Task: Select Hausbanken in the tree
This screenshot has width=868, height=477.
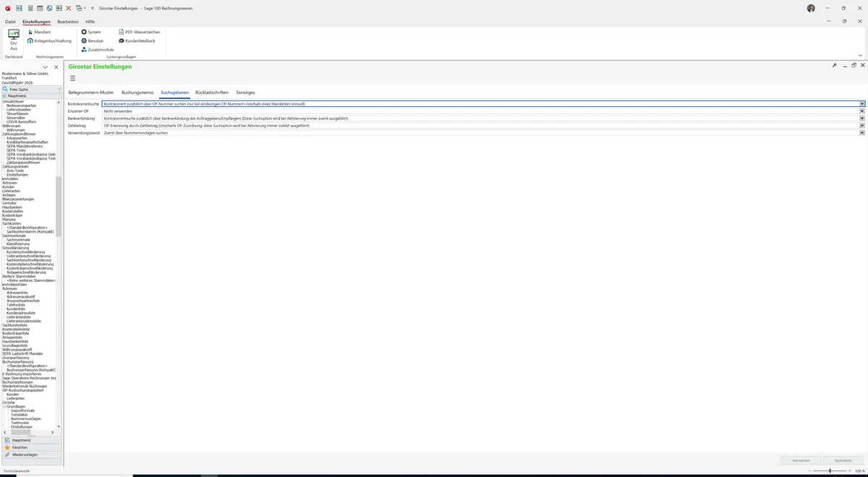Action: coord(12,207)
